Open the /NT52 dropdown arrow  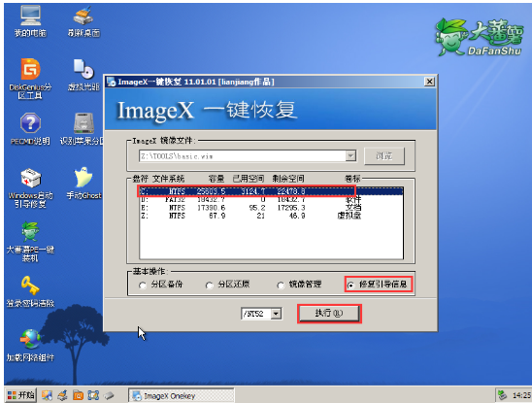tap(276, 314)
